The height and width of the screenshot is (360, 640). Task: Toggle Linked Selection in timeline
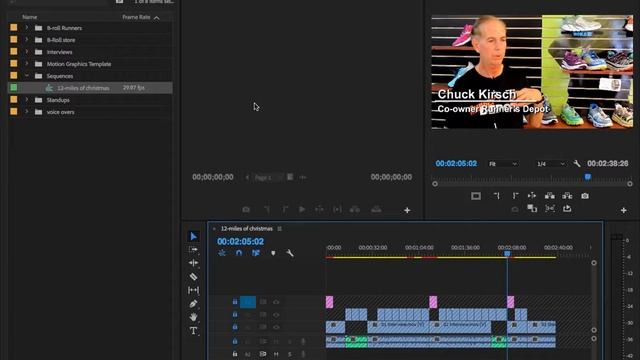[256, 253]
